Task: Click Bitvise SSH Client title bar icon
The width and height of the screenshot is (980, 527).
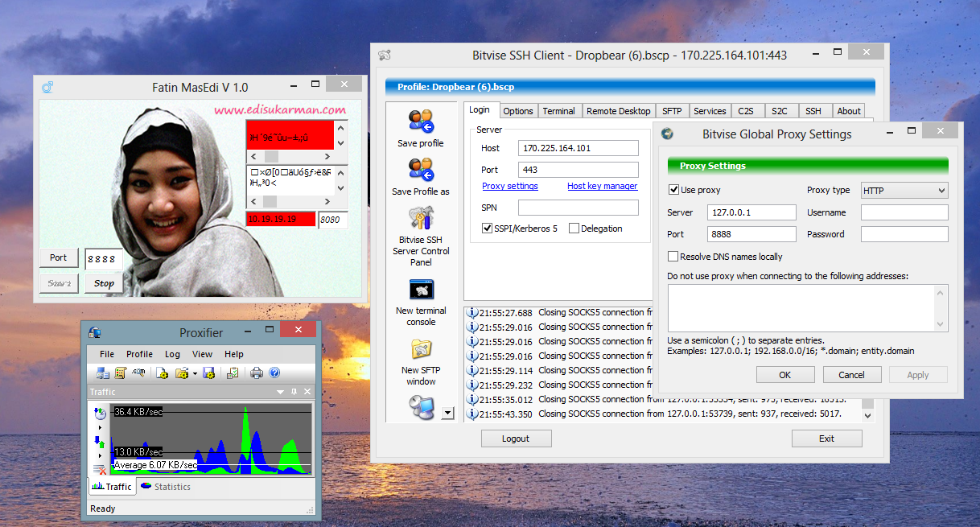Action: [385, 56]
